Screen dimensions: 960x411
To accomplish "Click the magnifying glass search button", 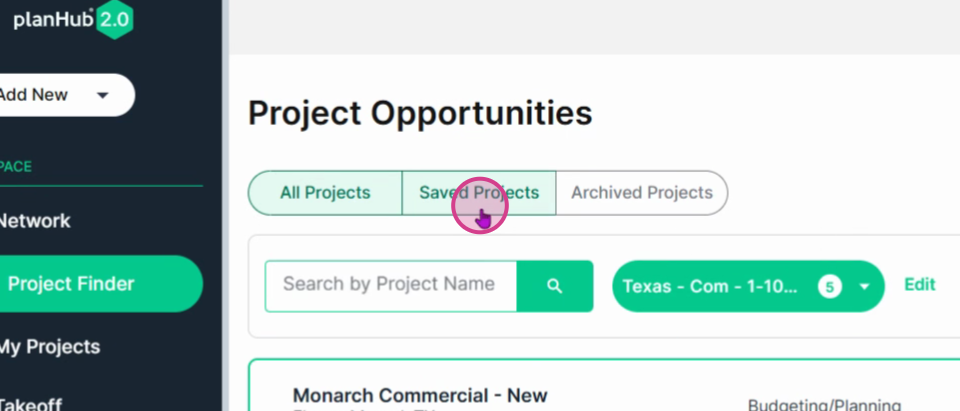I will 555,286.
